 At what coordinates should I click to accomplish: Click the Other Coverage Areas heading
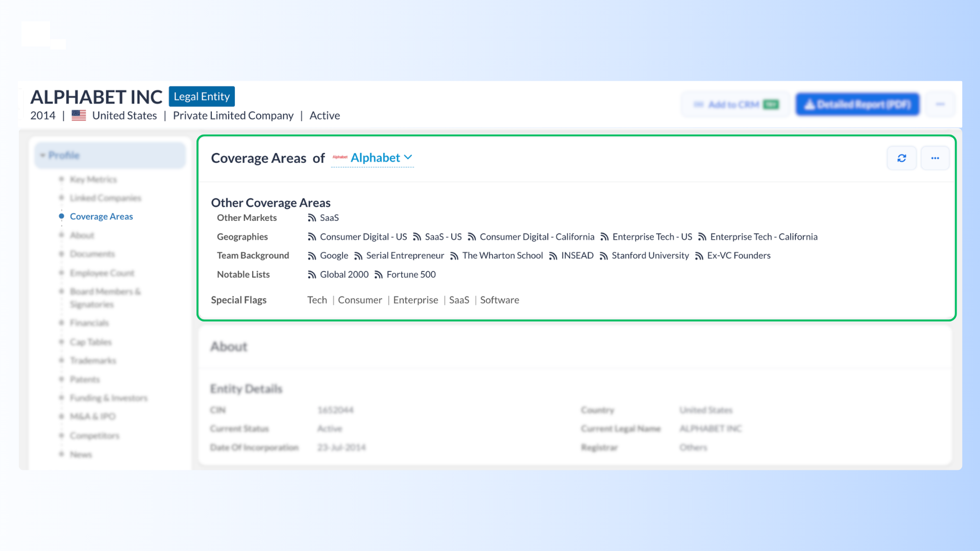point(271,203)
